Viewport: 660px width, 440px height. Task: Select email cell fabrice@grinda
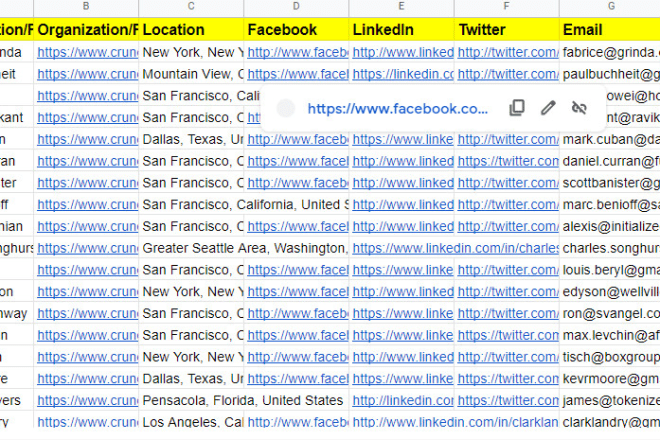click(x=610, y=52)
